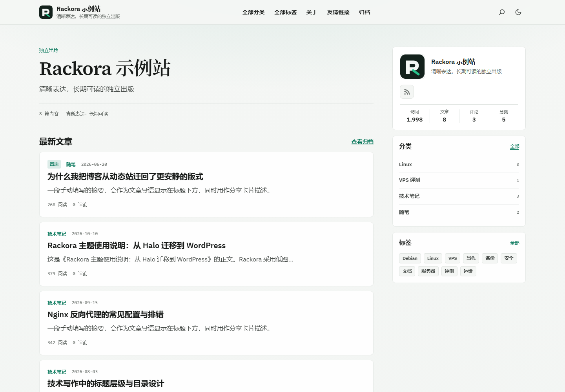Image resolution: width=565 pixels, height=392 pixels.
Task: Click 技术笔记 label dated 2026-09-15
Action: point(57,303)
